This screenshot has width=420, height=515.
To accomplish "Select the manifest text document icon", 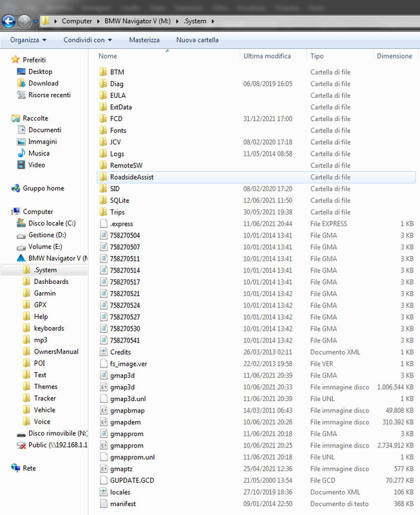I will [x=104, y=503].
